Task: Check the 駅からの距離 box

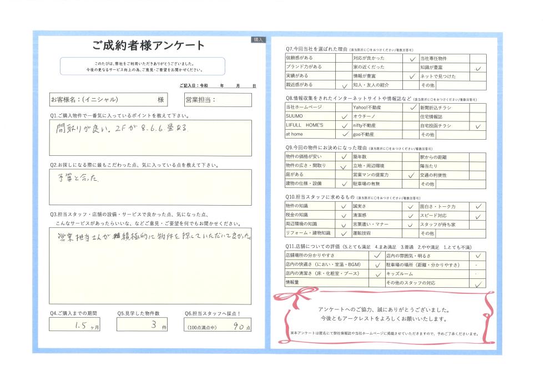Action: coord(478,157)
